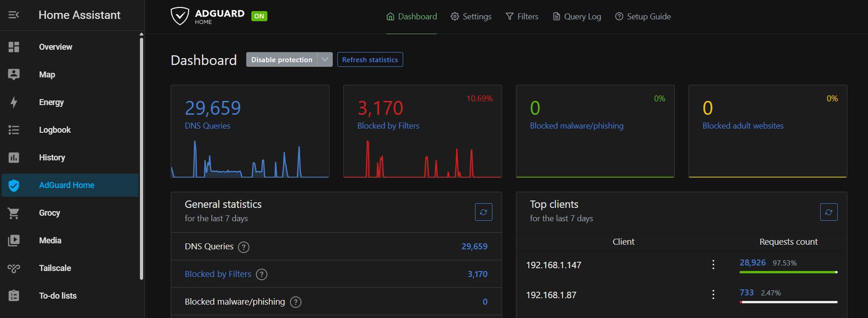Click Blocked by Filters in General statistics

click(218, 274)
